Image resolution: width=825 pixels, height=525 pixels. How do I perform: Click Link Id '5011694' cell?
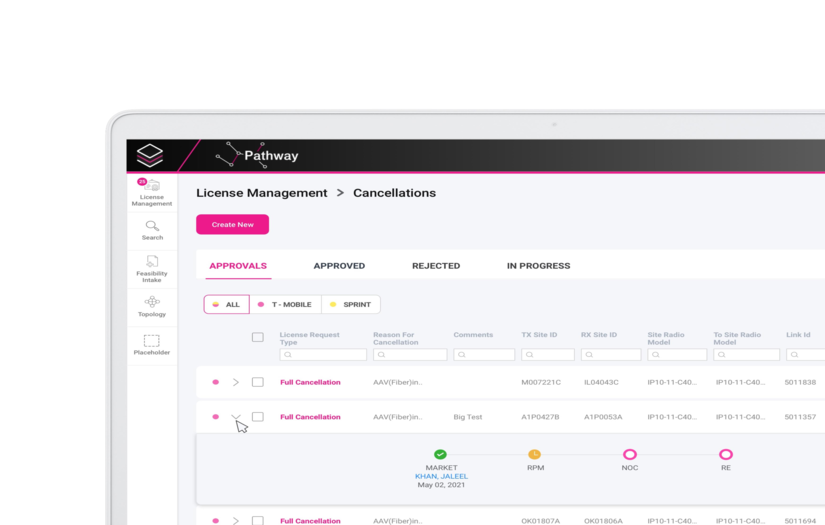[800, 521]
